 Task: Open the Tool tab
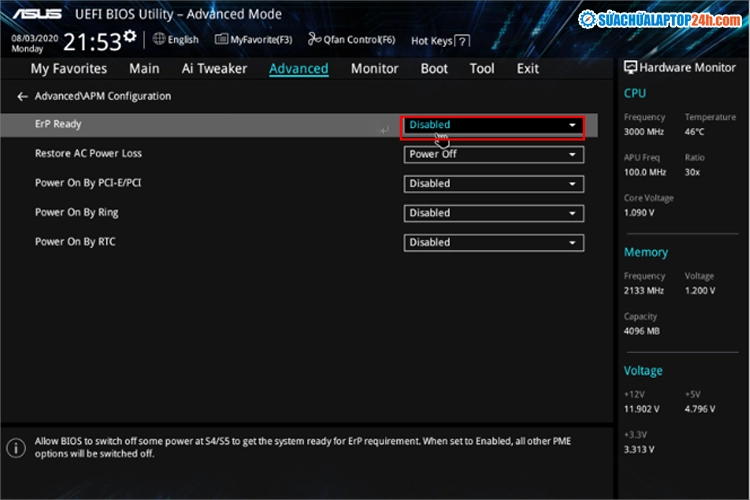pos(482,68)
